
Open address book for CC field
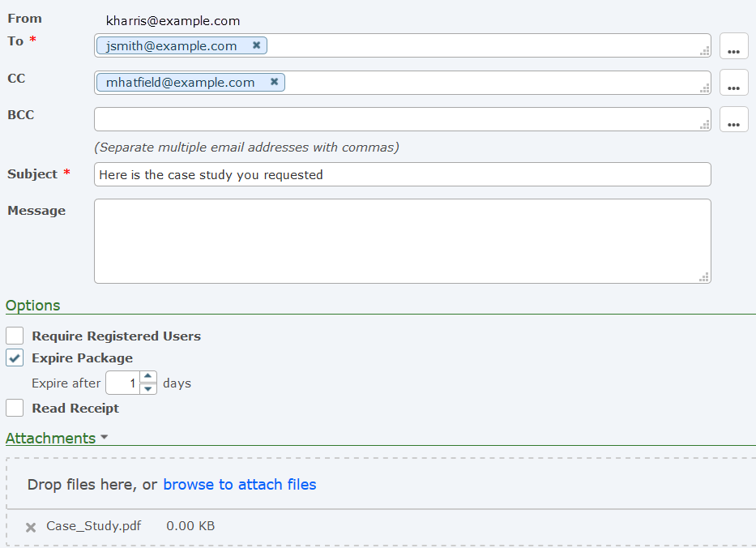[x=733, y=83]
